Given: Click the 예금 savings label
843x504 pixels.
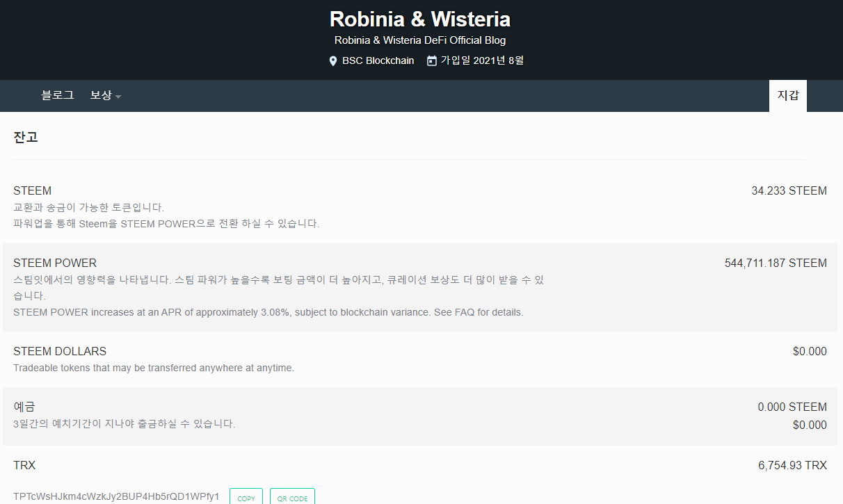Looking at the screenshot, I should (x=24, y=407).
